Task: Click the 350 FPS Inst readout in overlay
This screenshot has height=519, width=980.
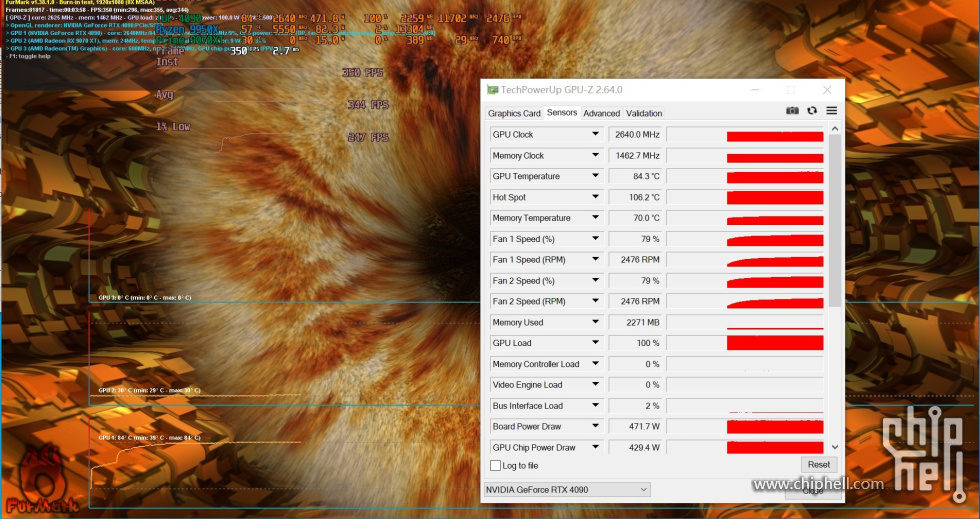Action: (362, 73)
